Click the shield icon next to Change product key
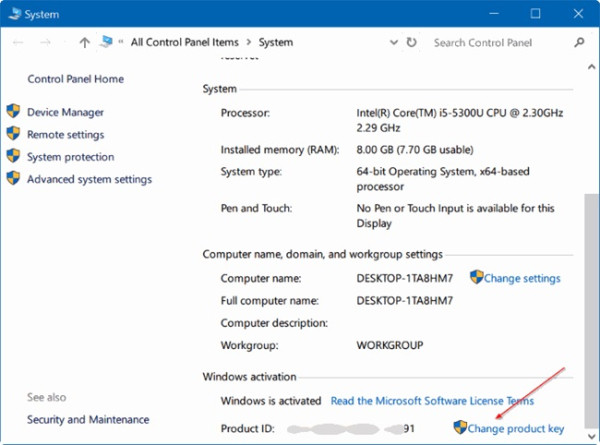Screen dimensions: 600x445 pyautogui.click(x=460, y=427)
